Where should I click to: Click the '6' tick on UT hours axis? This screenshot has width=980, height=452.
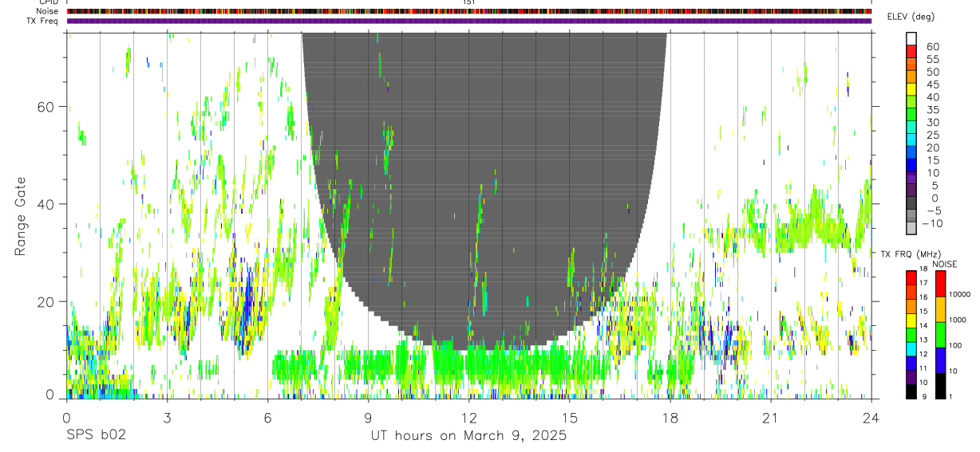[x=267, y=417]
